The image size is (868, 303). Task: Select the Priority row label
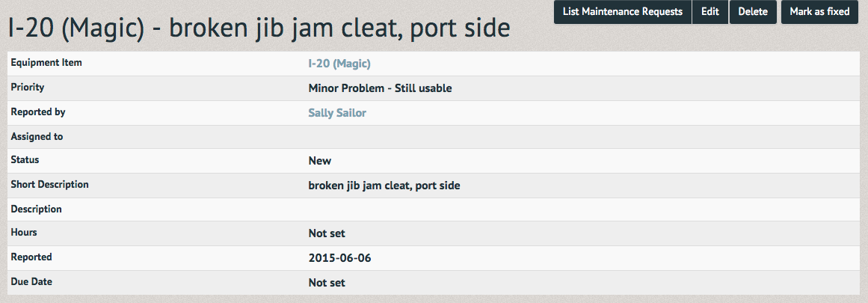(x=28, y=87)
